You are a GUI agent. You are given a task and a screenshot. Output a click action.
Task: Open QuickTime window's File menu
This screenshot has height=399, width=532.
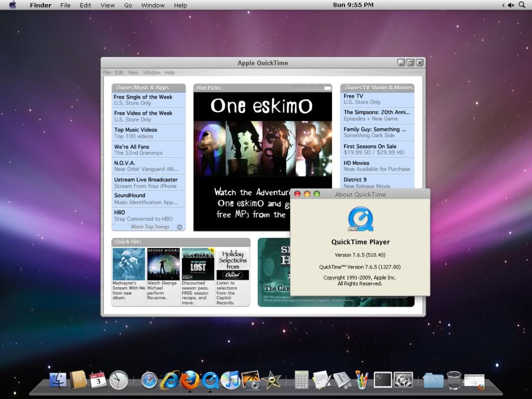coord(107,73)
